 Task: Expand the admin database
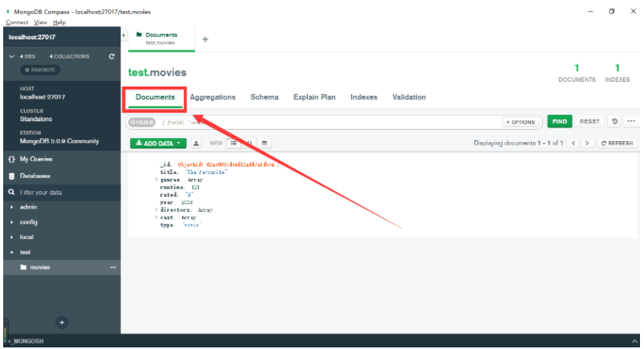(x=11, y=207)
